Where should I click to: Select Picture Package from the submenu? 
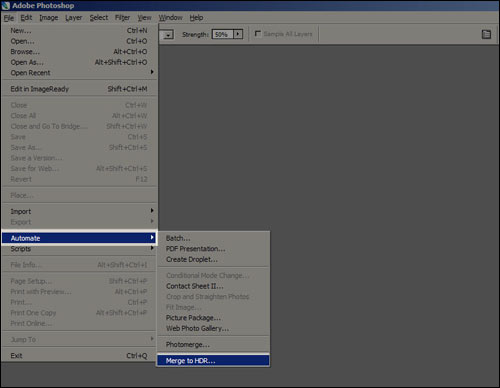click(213, 318)
